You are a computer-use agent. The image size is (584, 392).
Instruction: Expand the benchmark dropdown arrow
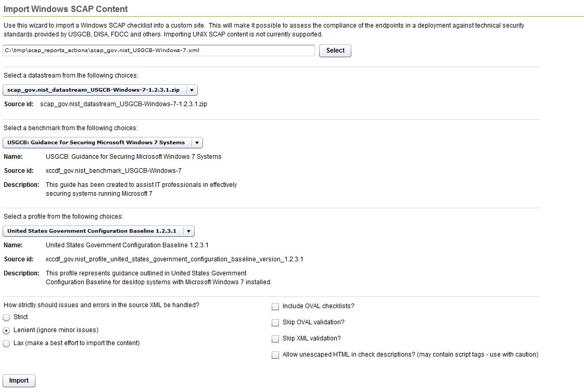(197, 143)
